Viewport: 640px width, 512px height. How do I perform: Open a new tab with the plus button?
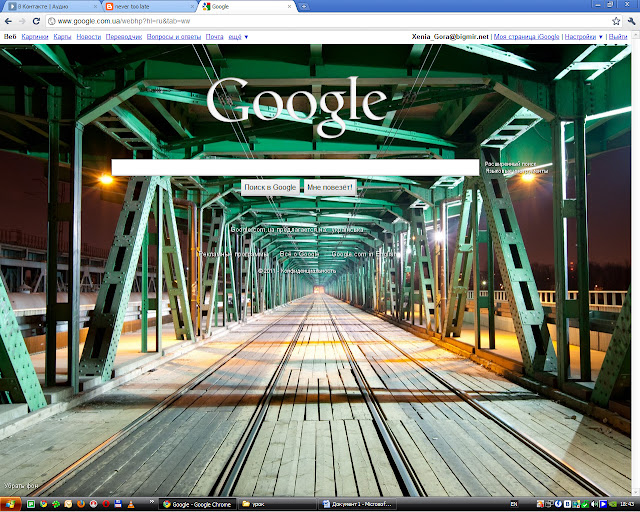point(303,7)
